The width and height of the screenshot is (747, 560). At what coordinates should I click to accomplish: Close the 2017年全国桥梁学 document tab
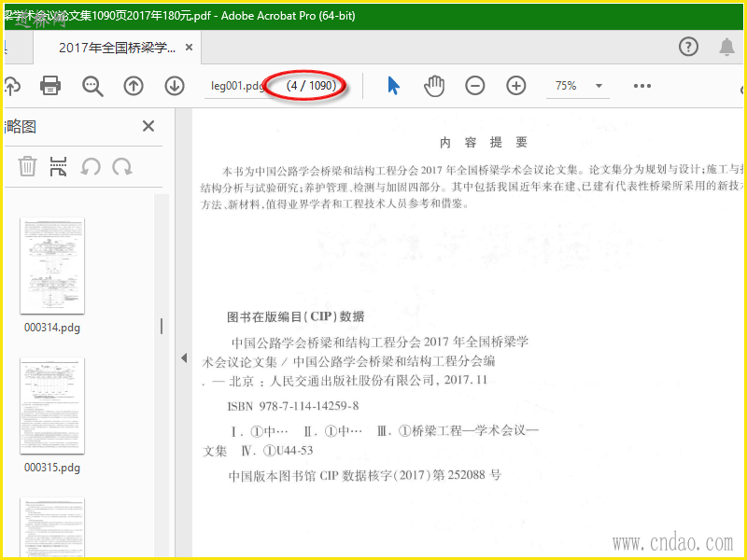(190, 48)
